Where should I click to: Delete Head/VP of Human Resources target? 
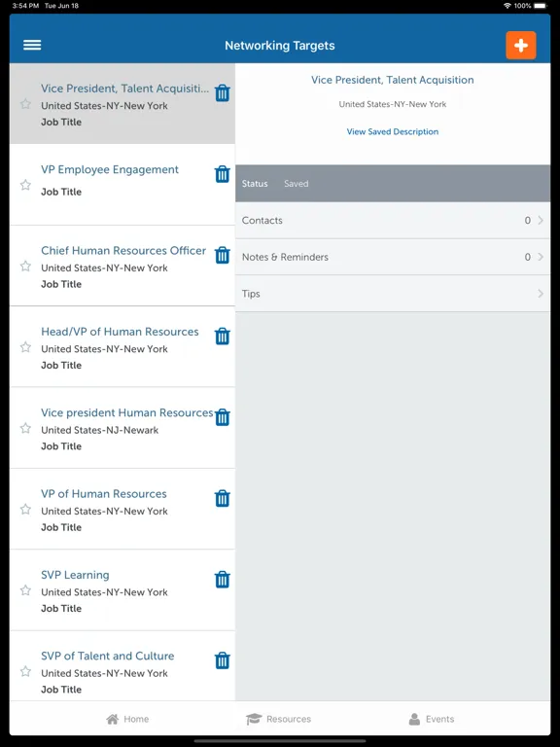click(223, 336)
